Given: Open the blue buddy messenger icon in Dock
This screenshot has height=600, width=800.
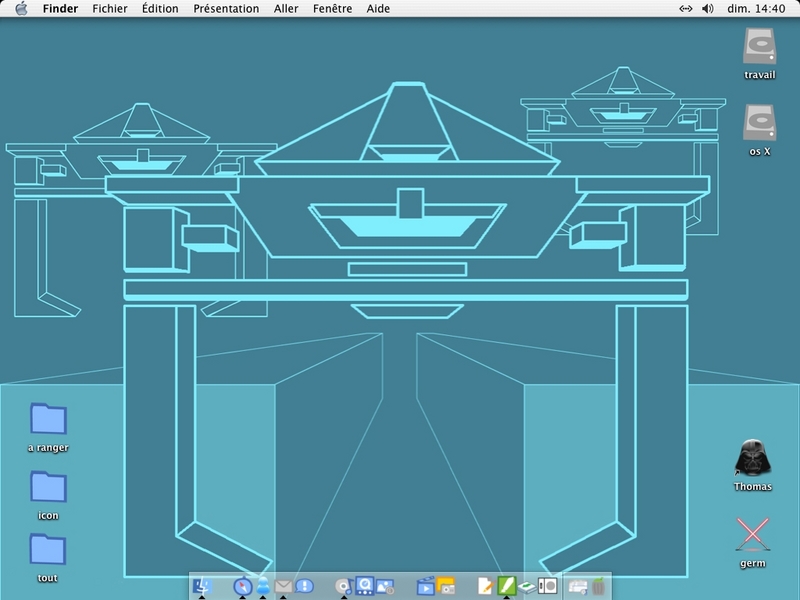Looking at the screenshot, I should point(263,586).
